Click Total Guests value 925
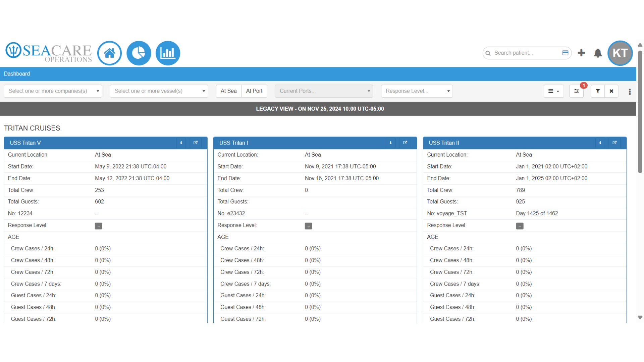Screen dimensions: 644x362 (521, 202)
